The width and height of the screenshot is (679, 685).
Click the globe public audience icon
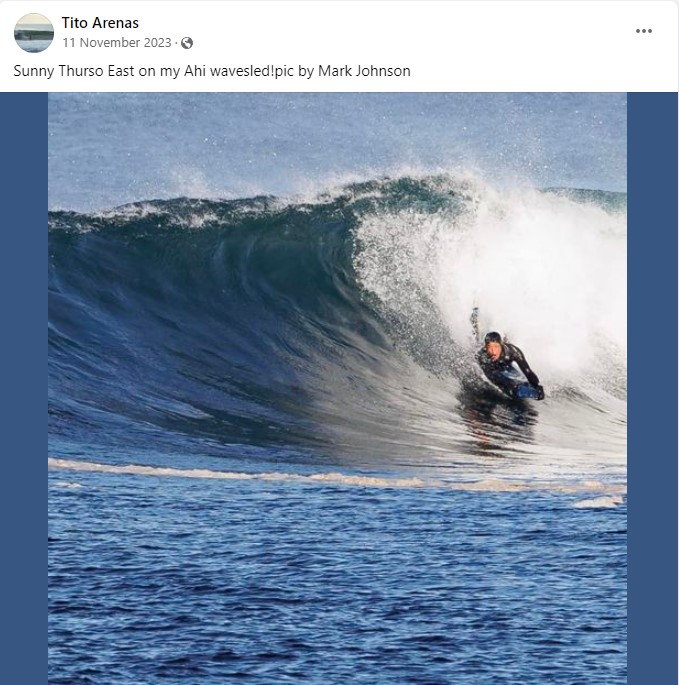point(187,43)
